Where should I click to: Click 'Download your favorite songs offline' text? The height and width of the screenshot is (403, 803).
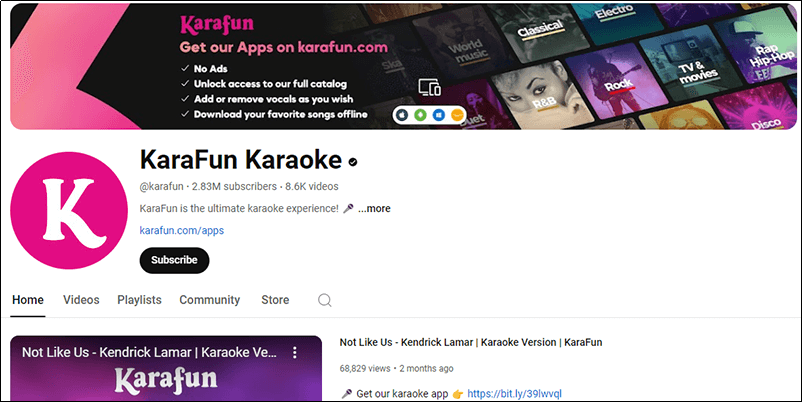coord(281,114)
